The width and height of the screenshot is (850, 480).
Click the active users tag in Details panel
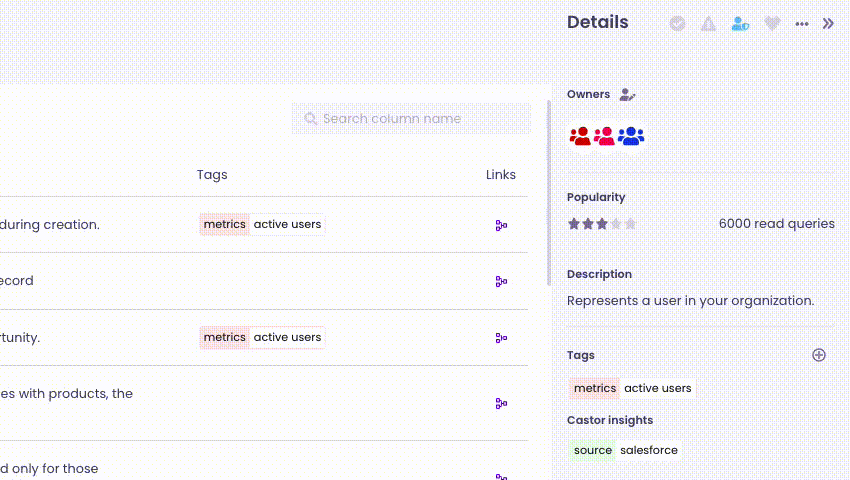pos(657,388)
